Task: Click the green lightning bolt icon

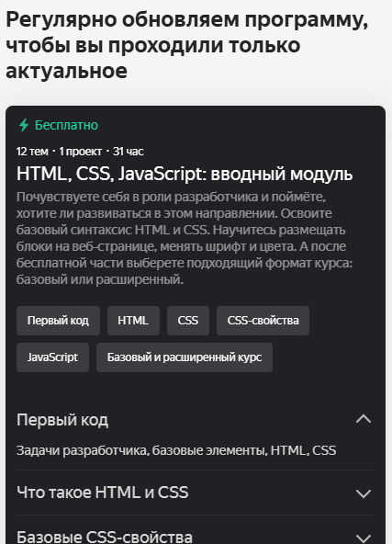Action: tap(24, 125)
